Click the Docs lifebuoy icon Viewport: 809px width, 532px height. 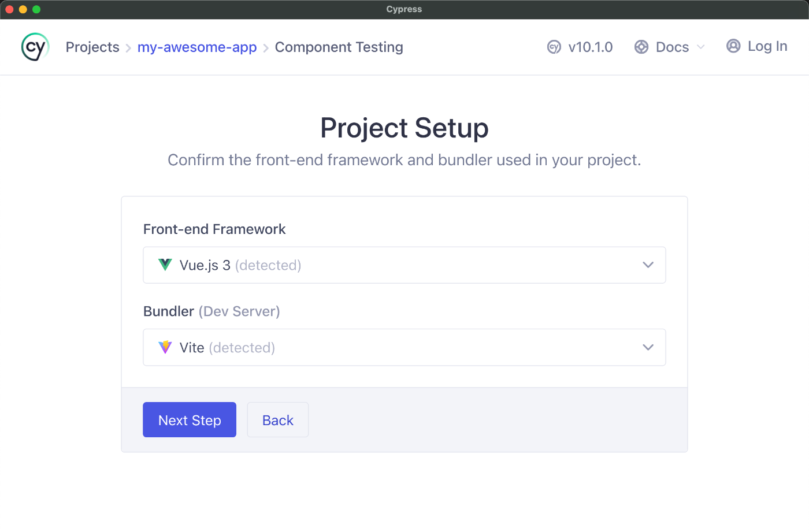coord(641,47)
